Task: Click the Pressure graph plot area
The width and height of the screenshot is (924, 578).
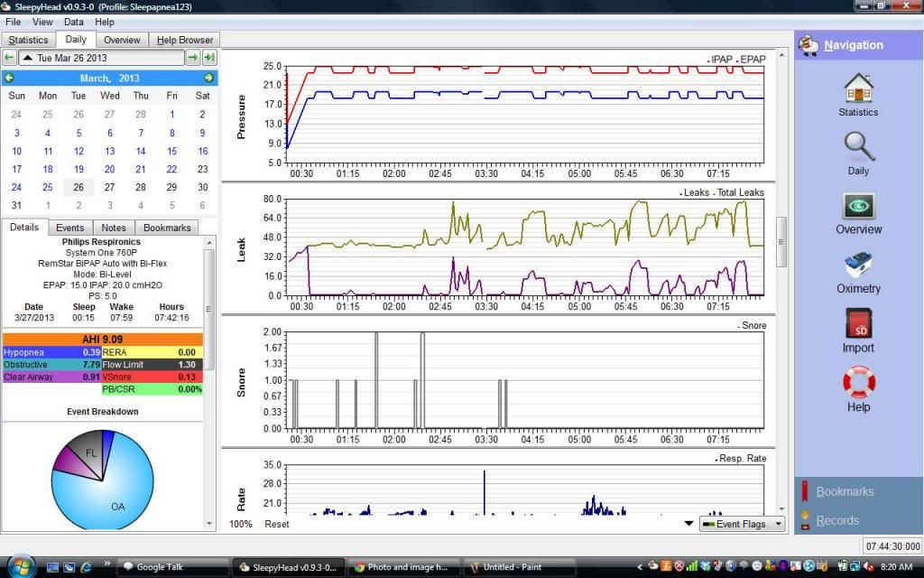Action: tap(524, 115)
